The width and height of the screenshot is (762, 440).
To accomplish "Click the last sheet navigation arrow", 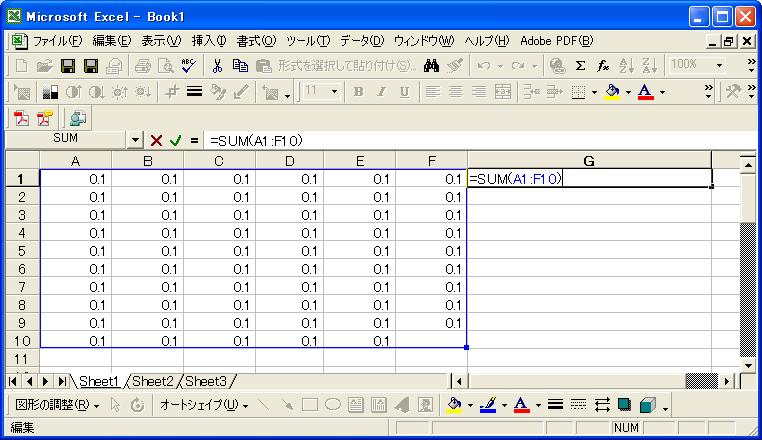I will 62,381.
